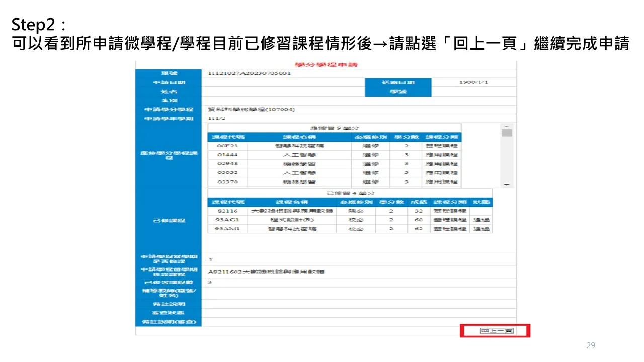Viewport: 644px width, 362px height.
Task: Click the 送審日期 value 1900/1/1
Action: [x=473, y=82]
